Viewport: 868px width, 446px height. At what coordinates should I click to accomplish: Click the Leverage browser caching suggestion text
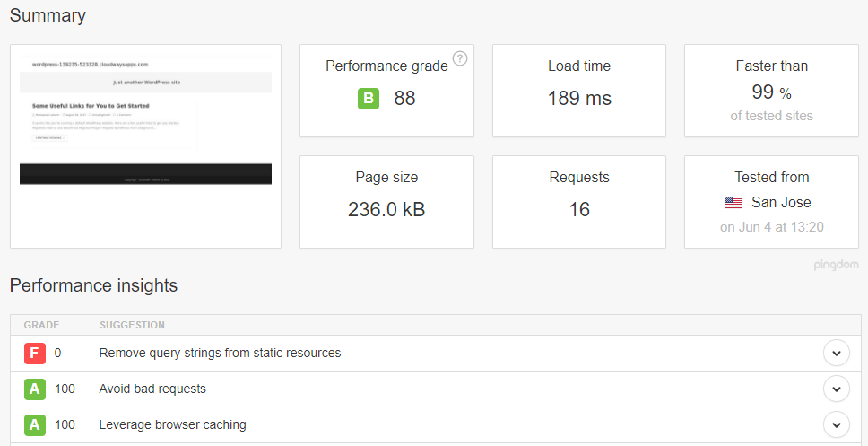(172, 425)
